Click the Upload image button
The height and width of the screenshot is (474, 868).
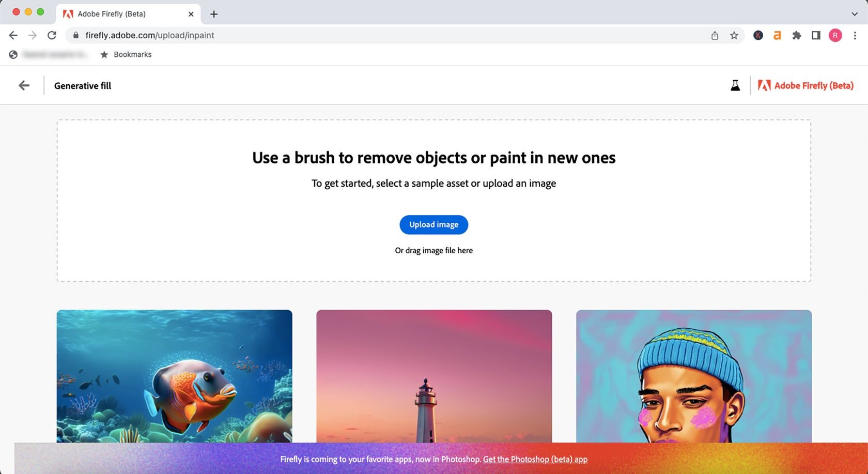433,225
